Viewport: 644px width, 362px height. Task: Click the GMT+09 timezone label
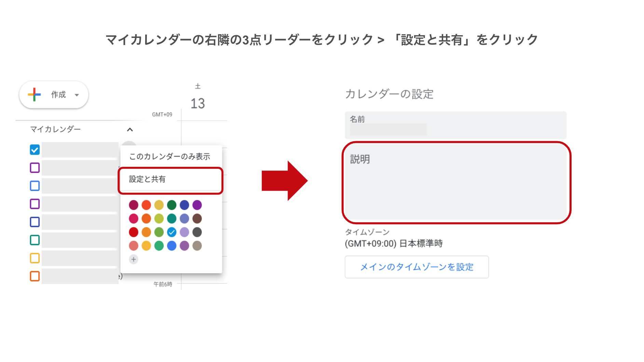[162, 115]
